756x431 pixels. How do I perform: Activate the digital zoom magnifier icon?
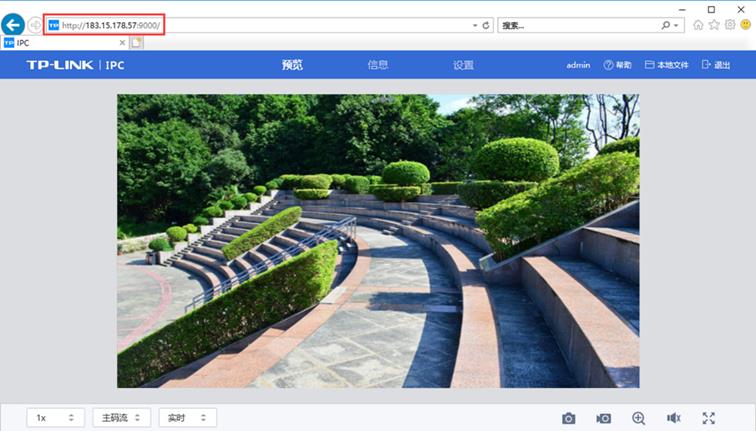[x=638, y=418]
